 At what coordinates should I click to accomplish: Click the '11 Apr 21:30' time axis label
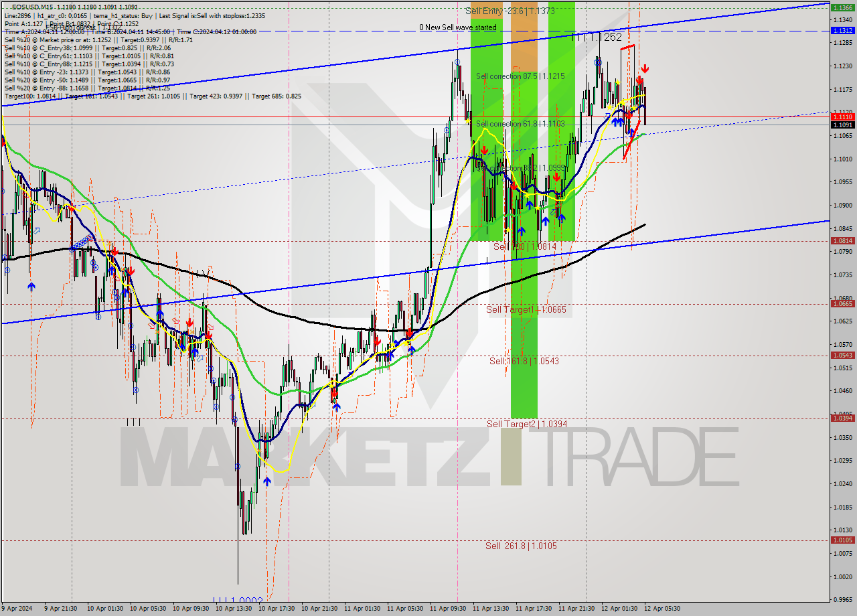575,609
